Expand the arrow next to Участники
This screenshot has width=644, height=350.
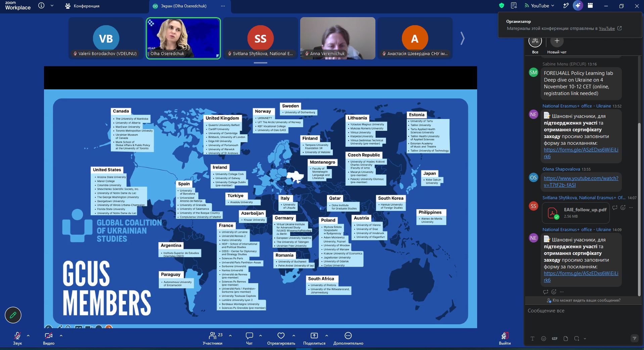coord(230,335)
